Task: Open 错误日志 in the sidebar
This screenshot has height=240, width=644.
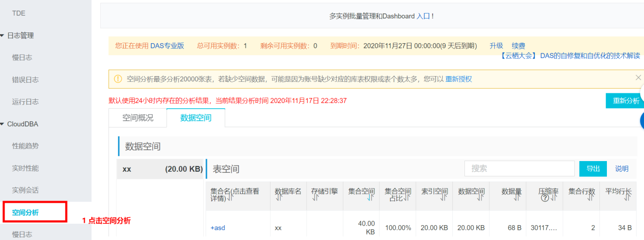Action: [25, 79]
